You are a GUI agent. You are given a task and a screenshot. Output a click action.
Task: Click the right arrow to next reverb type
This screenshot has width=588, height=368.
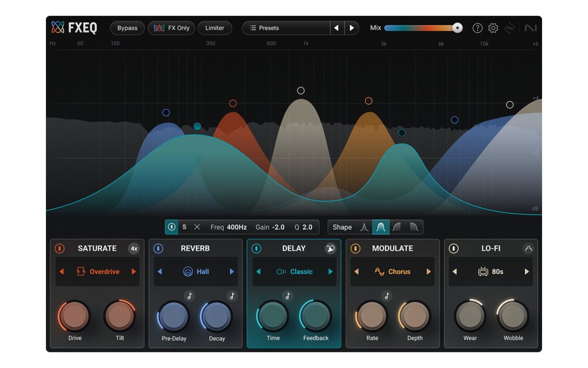point(232,272)
